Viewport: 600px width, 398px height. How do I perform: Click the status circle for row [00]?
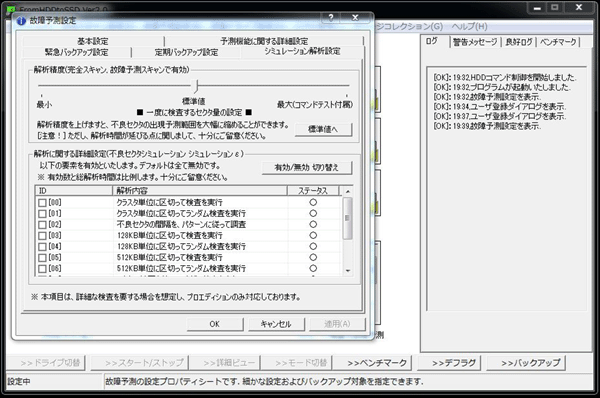[313, 202]
